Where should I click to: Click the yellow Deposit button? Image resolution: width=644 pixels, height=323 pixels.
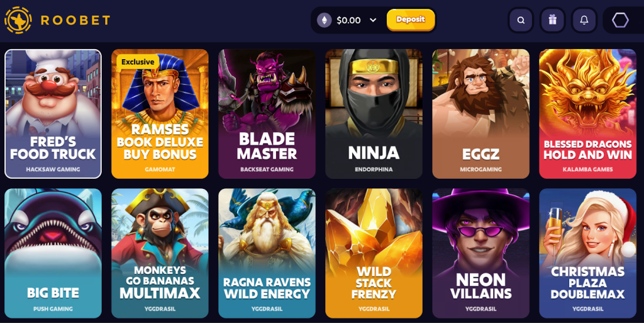411,20
